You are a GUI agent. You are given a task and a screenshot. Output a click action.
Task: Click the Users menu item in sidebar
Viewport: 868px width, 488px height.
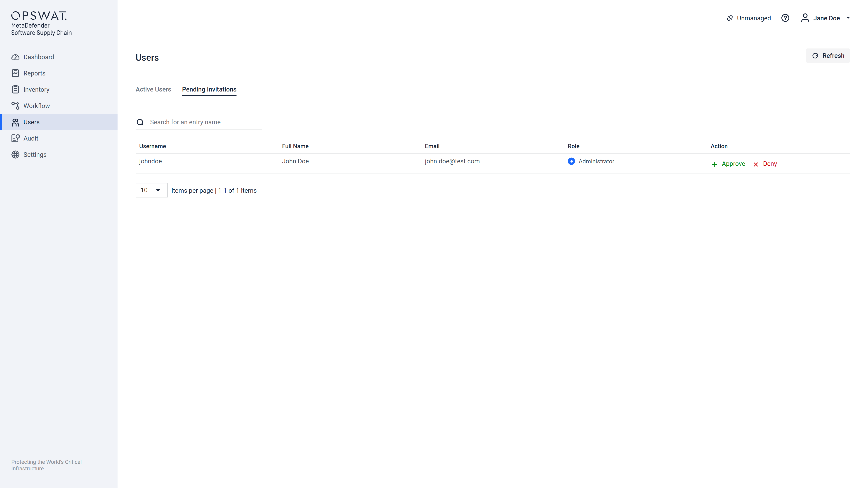(x=31, y=122)
